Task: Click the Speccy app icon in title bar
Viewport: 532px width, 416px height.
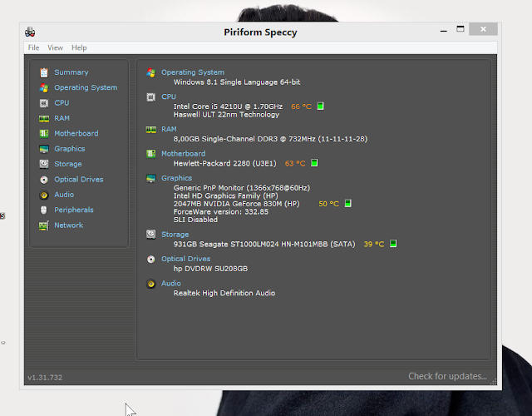Action: pyautogui.click(x=30, y=32)
